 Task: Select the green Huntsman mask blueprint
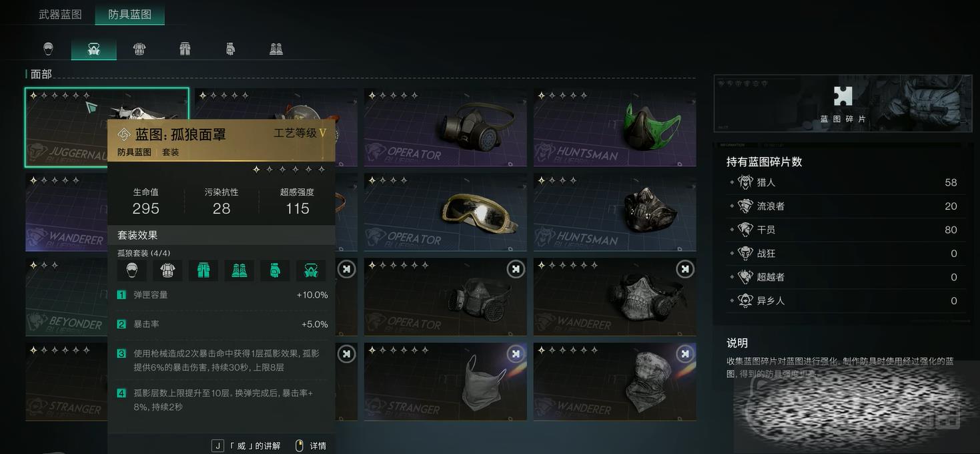click(x=614, y=128)
